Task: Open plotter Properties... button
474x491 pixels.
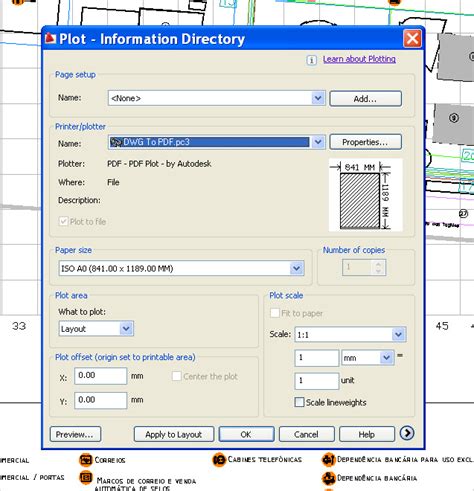Action: tap(365, 142)
